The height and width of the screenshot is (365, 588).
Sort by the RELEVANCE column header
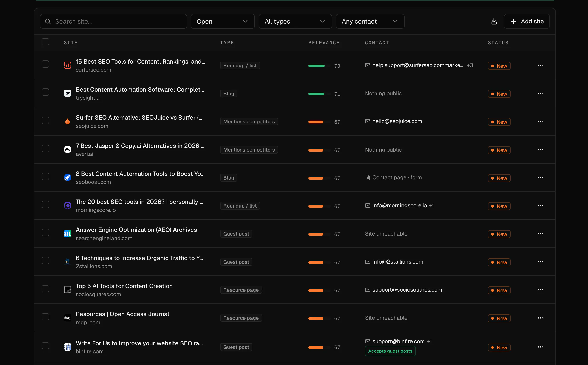pos(324,43)
